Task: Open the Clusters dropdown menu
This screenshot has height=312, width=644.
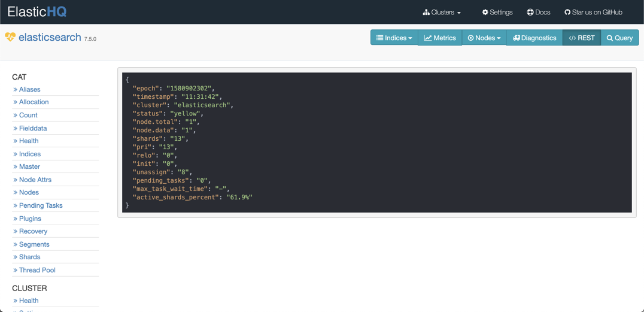Action: click(x=442, y=13)
